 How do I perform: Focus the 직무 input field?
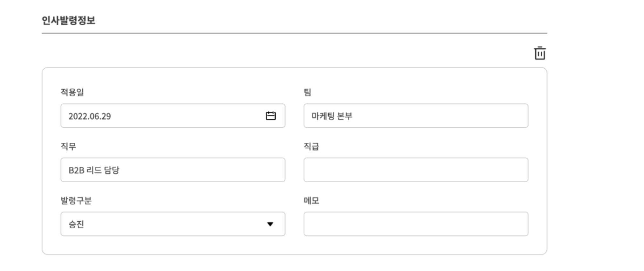[173, 170]
